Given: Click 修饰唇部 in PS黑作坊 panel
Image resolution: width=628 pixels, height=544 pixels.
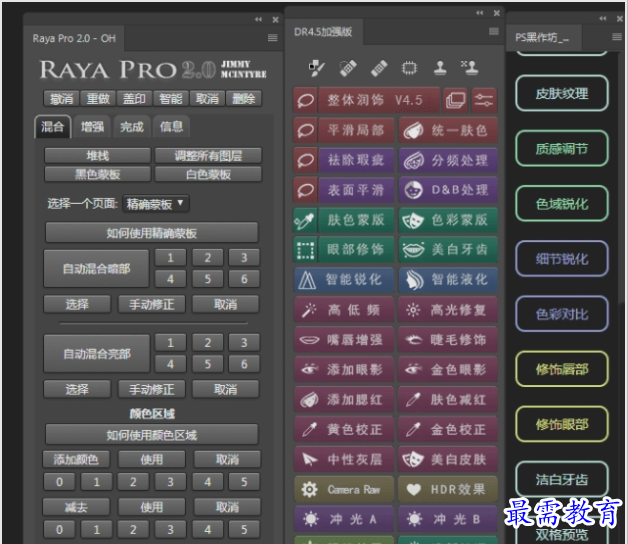Looking at the screenshot, I should [x=562, y=369].
